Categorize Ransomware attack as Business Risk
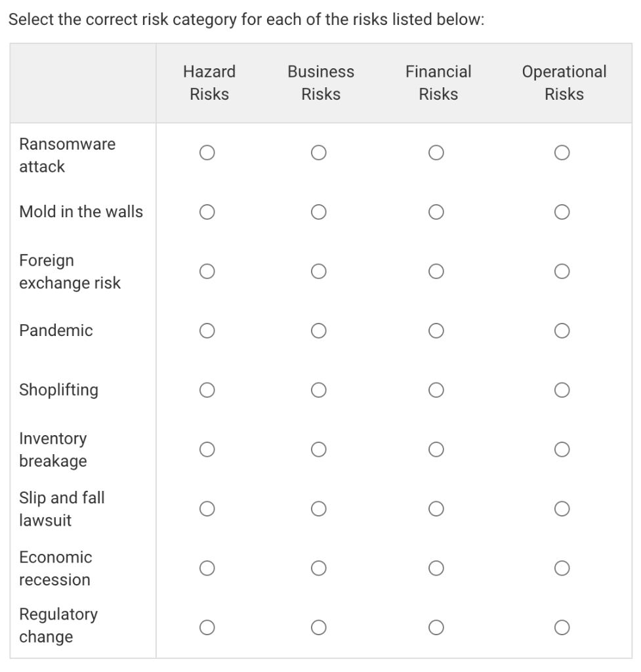This screenshot has width=641, height=672. [320, 152]
